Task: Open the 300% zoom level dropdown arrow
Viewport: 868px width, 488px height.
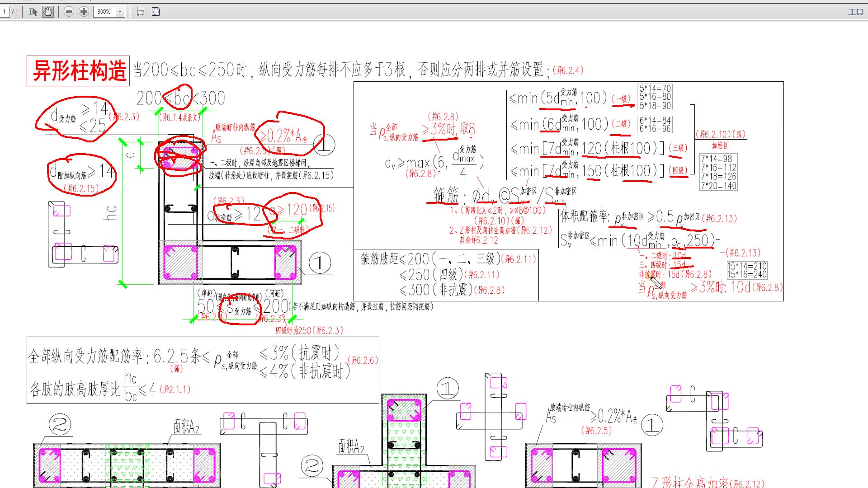Action: 120,12
